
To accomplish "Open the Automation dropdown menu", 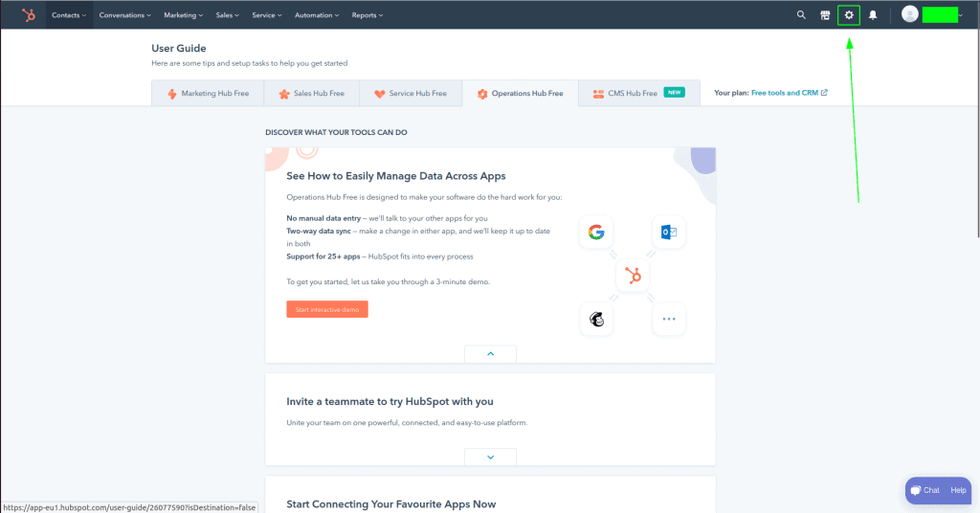I will (317, 15).
